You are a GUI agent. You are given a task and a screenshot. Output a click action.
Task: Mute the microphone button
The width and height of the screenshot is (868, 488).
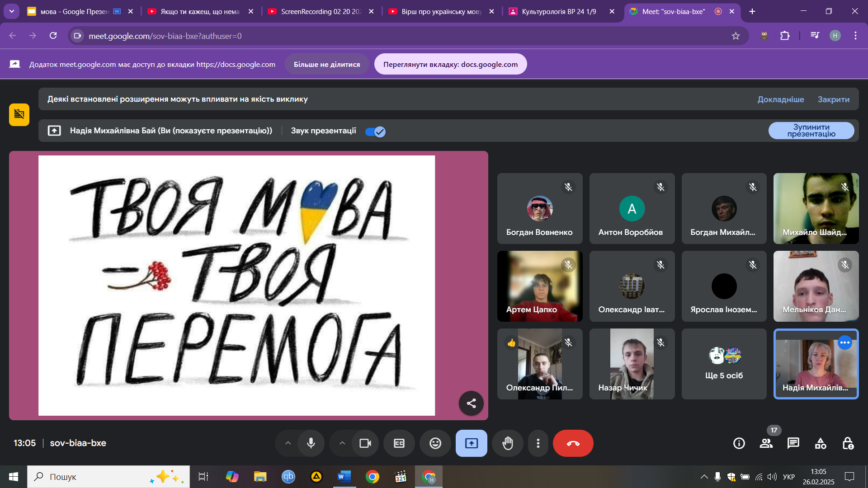tap(311, 443)
